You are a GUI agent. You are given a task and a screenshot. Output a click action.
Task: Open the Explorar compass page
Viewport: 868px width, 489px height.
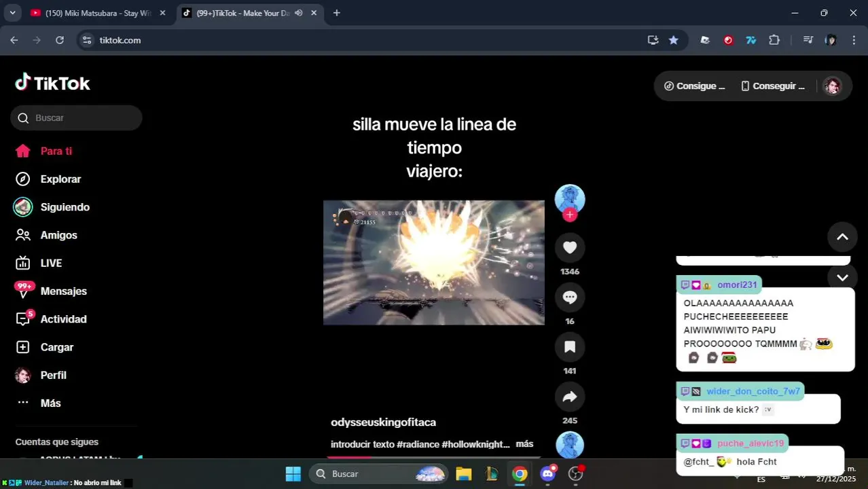point(48,179)
